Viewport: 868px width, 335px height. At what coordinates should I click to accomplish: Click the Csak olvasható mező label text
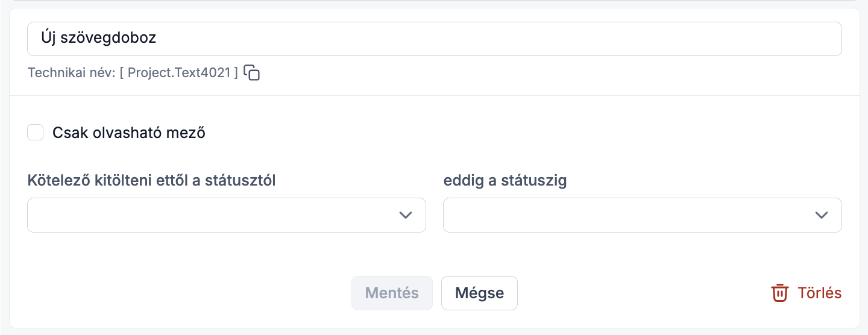pos(129,133)
